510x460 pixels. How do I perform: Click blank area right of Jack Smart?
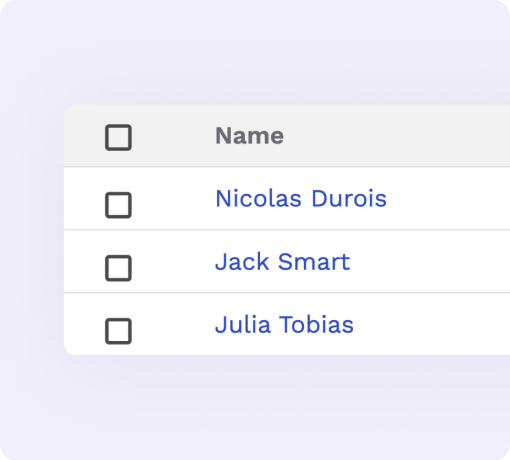(x=430, y=262)
